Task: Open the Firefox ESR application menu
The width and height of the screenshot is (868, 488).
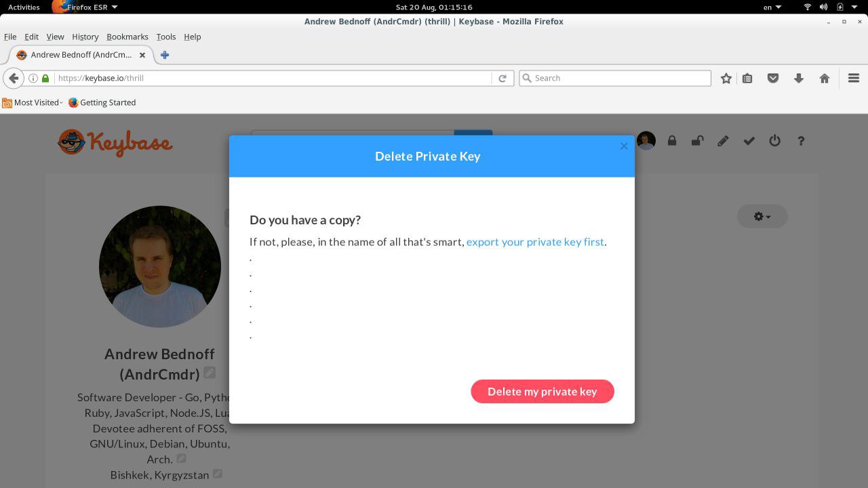Action: [x=85, y=7]
